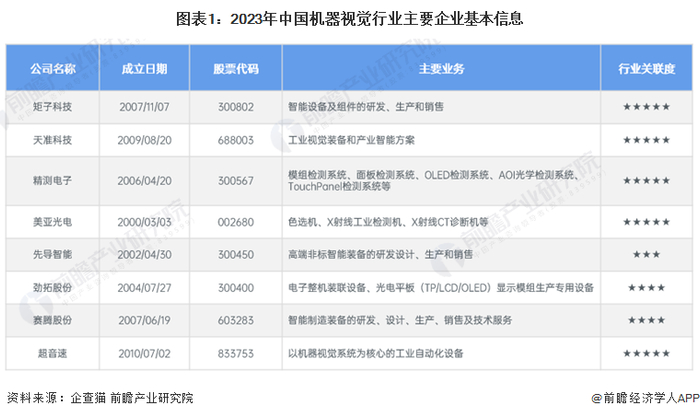Click company name '劲拓股份'
Image resolution: width=700 pixels, height=417 pixels.
click(53, 288)
